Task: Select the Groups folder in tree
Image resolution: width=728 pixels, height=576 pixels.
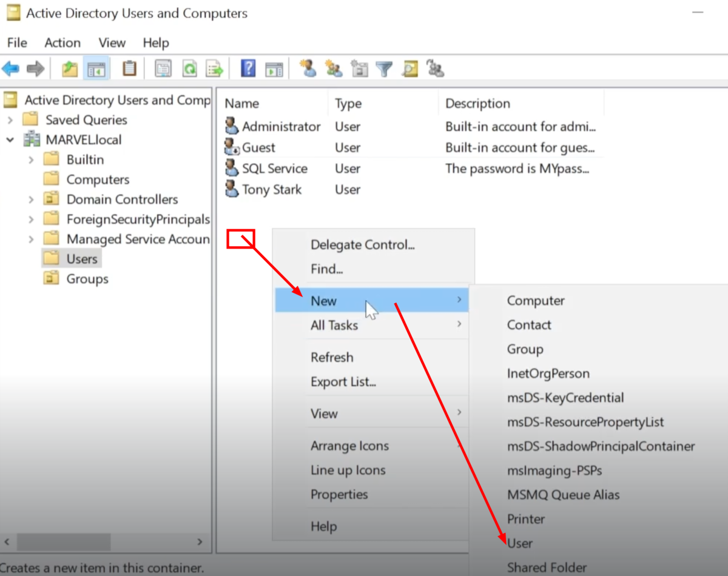Action: [87, 279]
